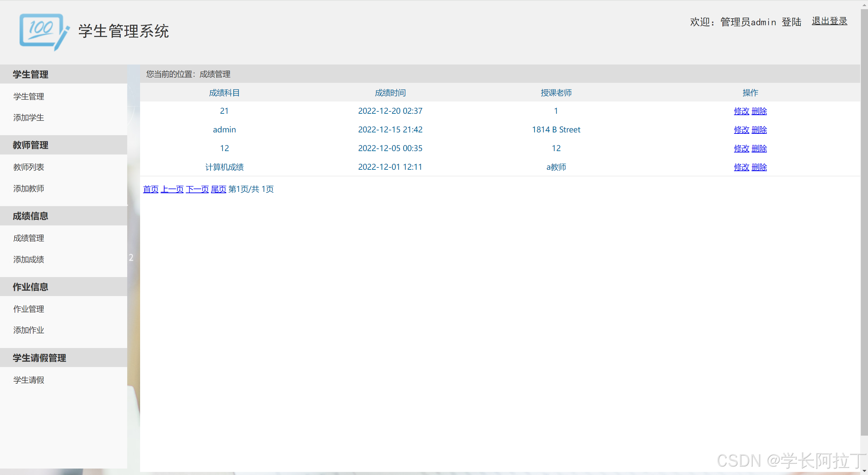Click the 退出登录 logout link

(x=829, y=21)
